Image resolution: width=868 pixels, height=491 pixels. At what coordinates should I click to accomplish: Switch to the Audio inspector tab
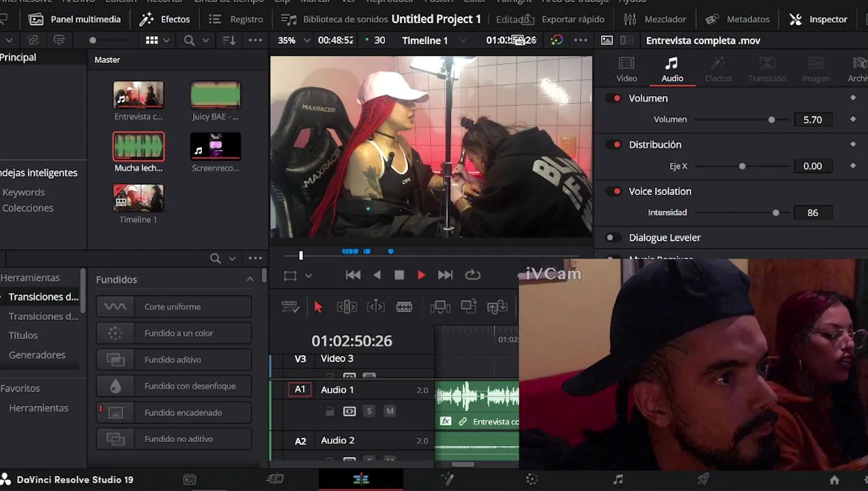(672, 70)
